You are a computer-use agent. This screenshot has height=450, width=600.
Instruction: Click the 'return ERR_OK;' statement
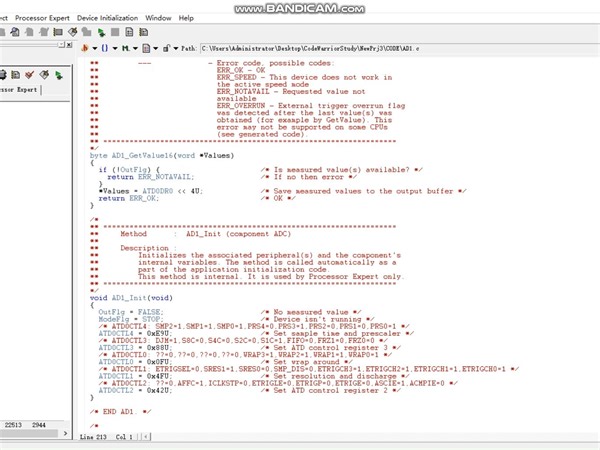point(129,198)
